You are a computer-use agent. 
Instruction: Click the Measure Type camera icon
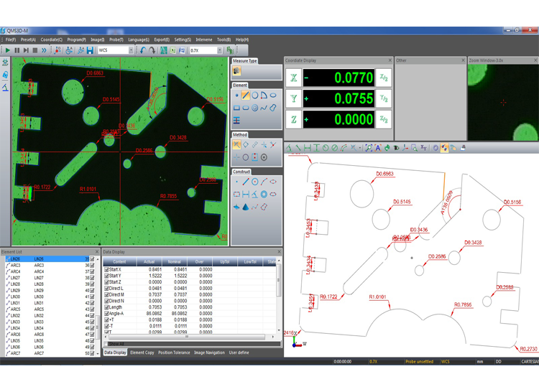pos(236,71)
